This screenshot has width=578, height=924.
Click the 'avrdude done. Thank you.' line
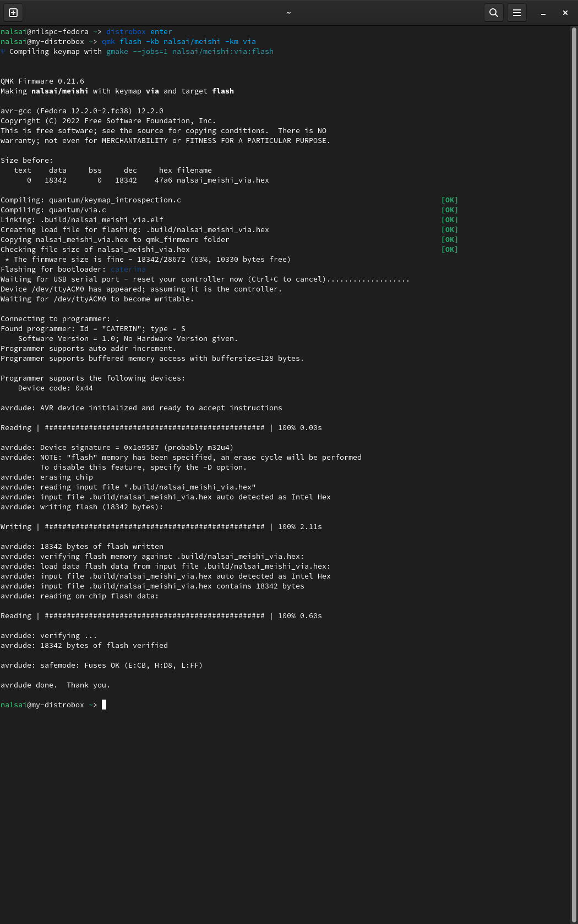55,685
